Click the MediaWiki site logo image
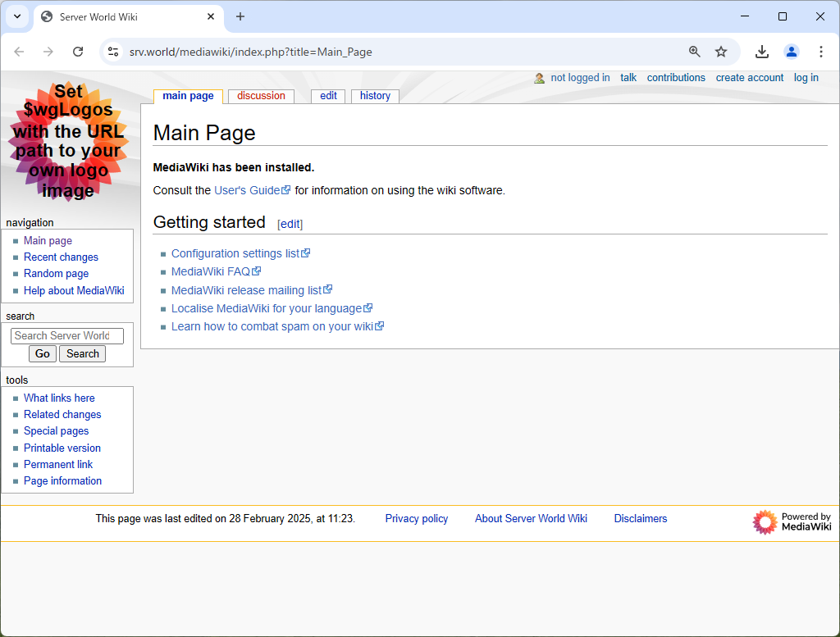The image size is (840, 637). [x=68, y=141]
